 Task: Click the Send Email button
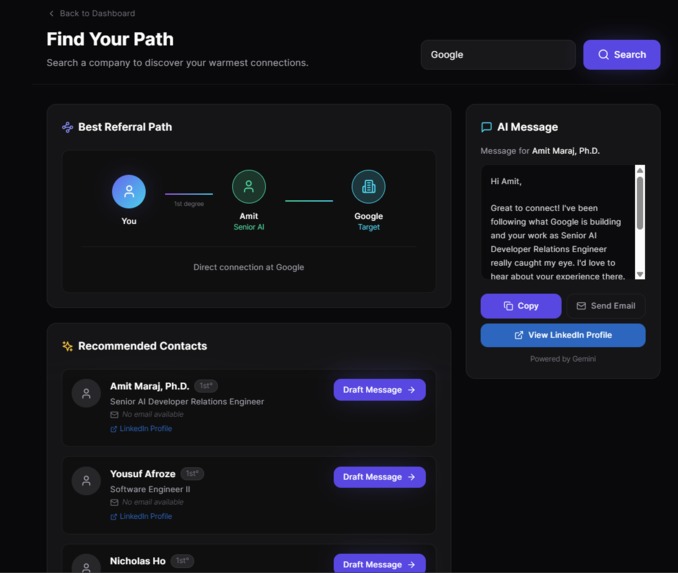tap(606, 306)
